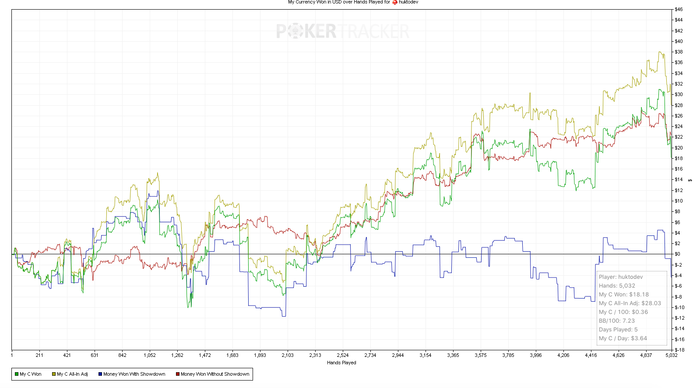Click the y-axis label '$46'
This screenshot has height=388, width=700.
click(x=679, y=9)
